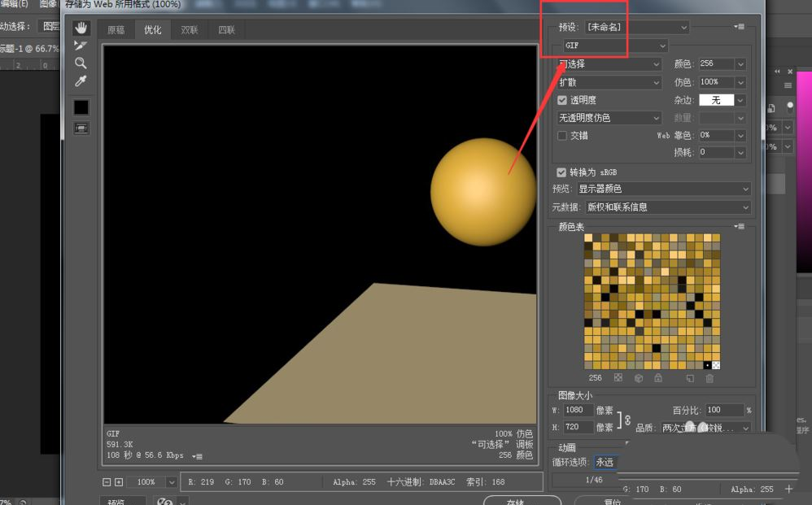This screenshot has height=505, width=812.
Task: Click the eyedropper color black swatch
Action: [x=81, y=107]
